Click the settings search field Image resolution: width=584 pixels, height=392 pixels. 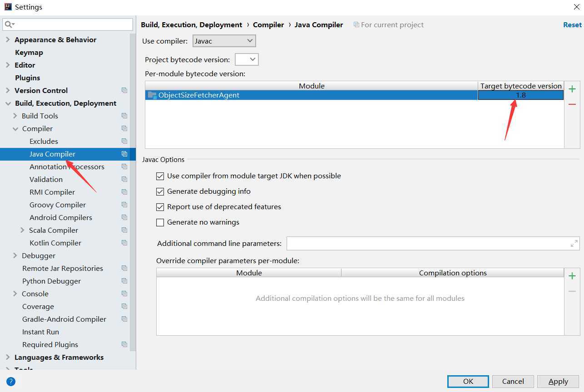tap(68, 24)
